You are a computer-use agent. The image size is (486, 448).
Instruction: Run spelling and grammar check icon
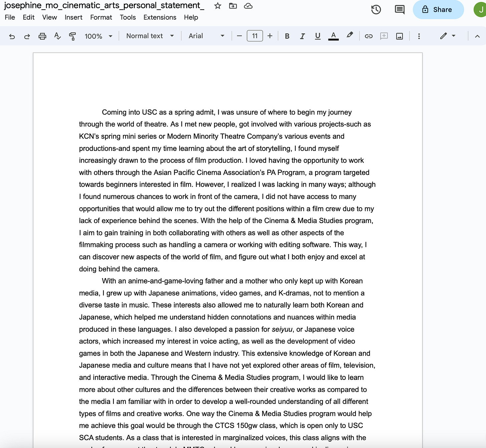point(57,36)
